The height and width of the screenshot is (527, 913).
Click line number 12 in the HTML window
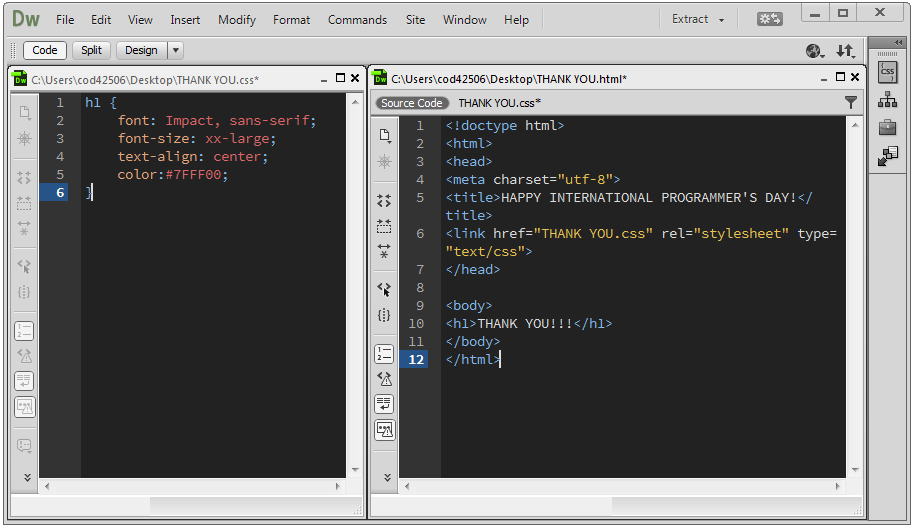point(416,359)
